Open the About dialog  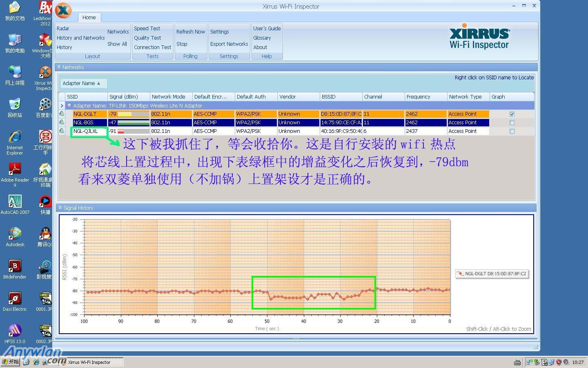pos(260,47)
